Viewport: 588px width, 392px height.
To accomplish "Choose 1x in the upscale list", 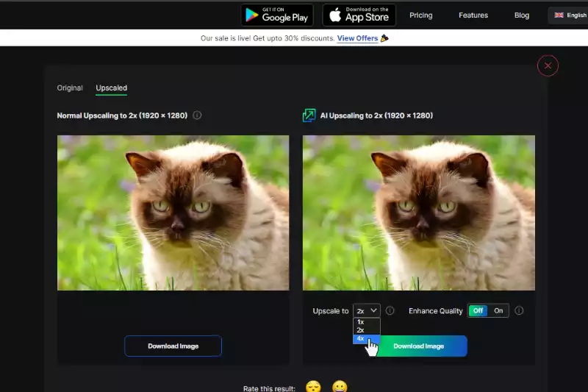I will tap(366, 322).
